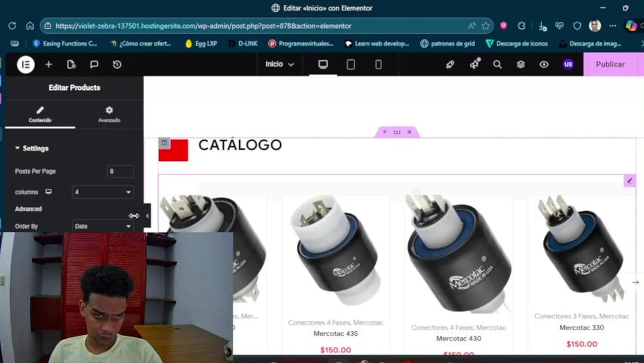This screenshot has width=644, height=363.
Task: Click the CATÁLOGO heading
Action: 240,145
